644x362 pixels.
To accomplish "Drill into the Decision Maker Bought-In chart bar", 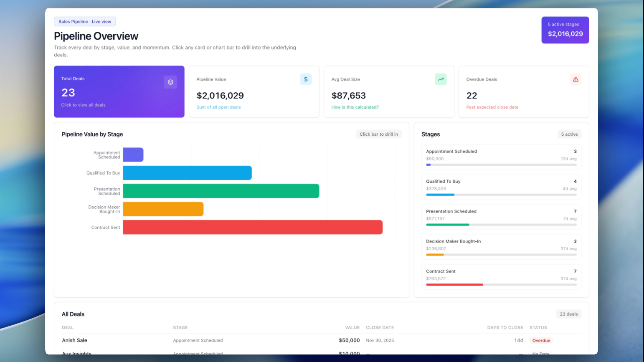I will point(163,209).
